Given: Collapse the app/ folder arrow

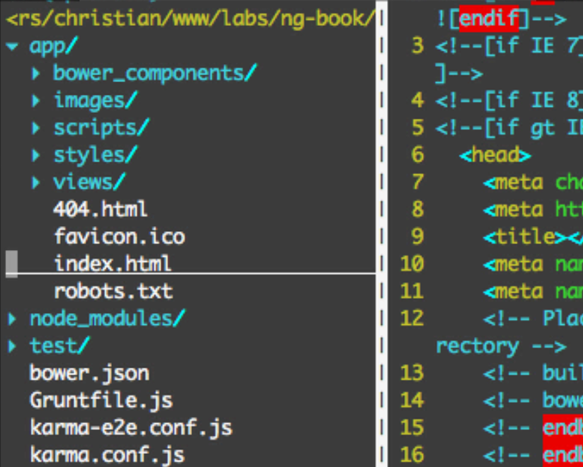Looking at the screenshot, I should pyautogui.click(x=12, y=47).
